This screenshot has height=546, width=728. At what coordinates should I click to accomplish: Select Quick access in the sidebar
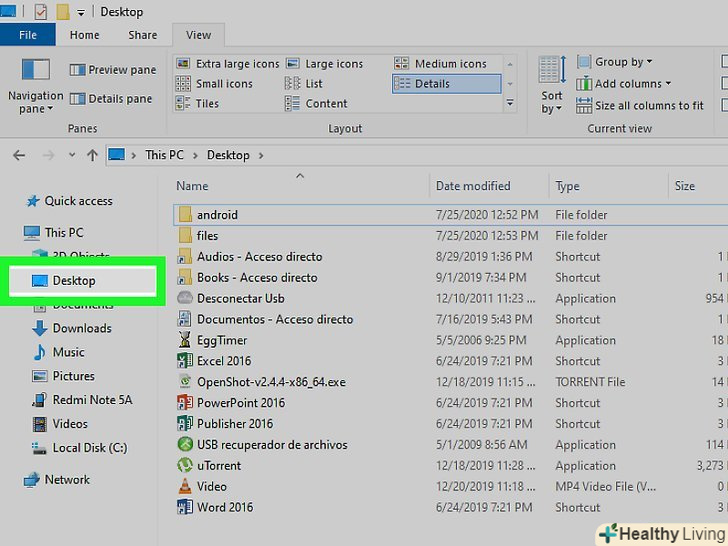70,201
